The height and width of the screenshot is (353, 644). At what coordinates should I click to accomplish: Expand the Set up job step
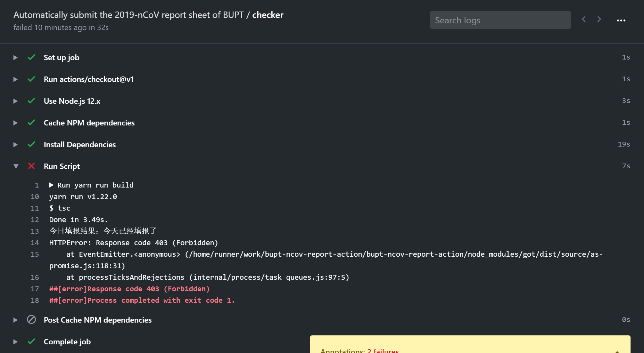click(x=15, y=57)
